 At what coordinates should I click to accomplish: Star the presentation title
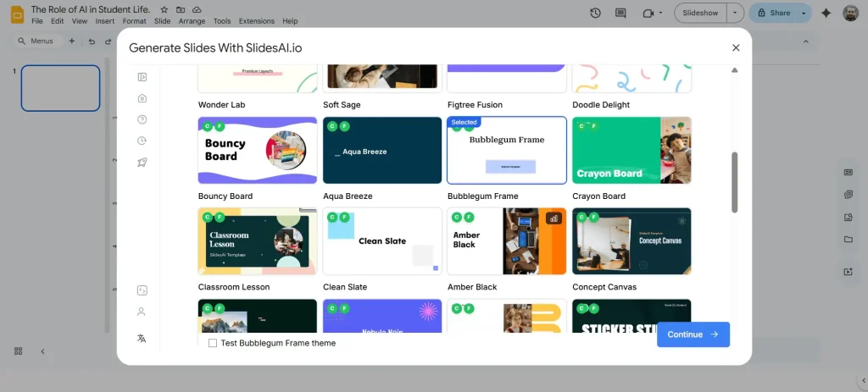coord(164,9)
